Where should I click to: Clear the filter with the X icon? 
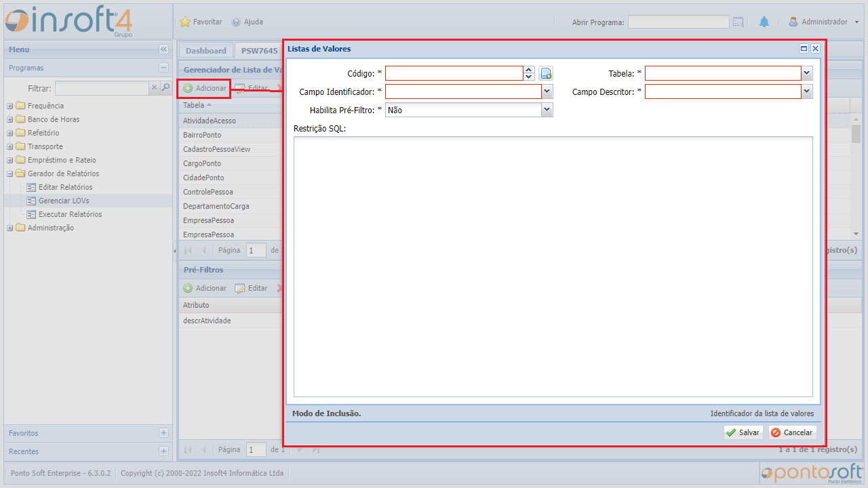pyautogui.click(x=154, y=87)
